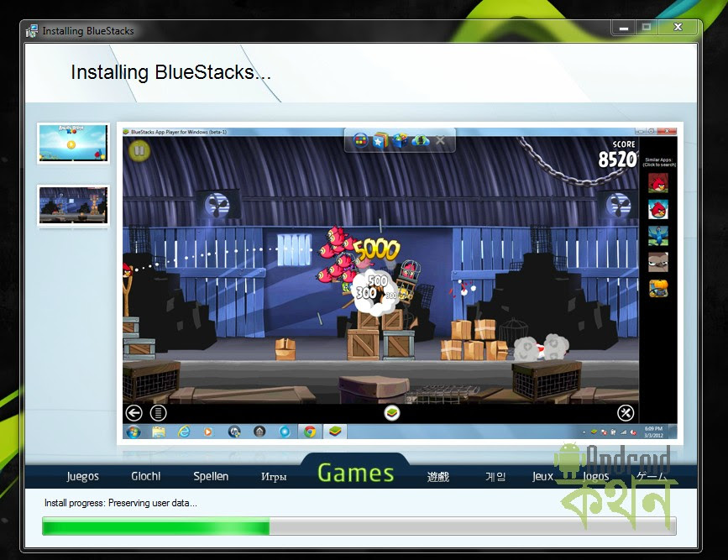Click the first red Angry Birds similar app
The width and height of the screenshot is (728, 560).
point(658,183)
